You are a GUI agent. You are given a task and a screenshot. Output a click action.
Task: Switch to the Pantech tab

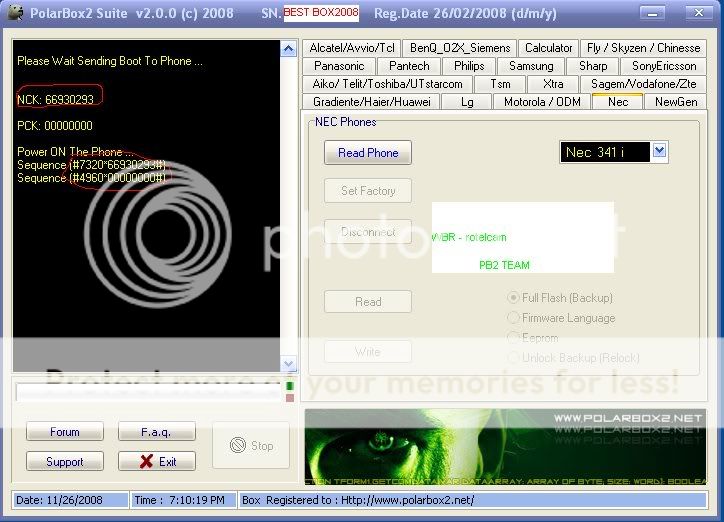[x=409, y=66]
